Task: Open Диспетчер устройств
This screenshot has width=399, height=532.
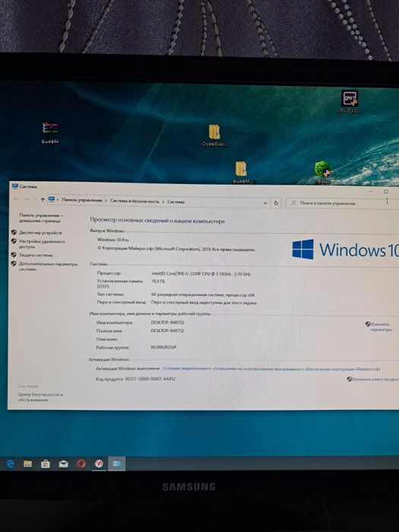Action: (x=40, y=233)
